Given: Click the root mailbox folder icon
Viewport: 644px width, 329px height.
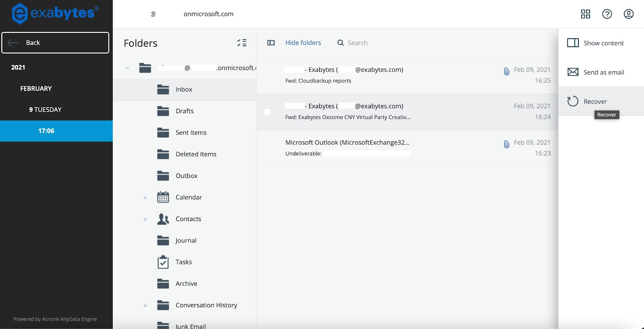Looking at the screenshot, I should 145,68.
